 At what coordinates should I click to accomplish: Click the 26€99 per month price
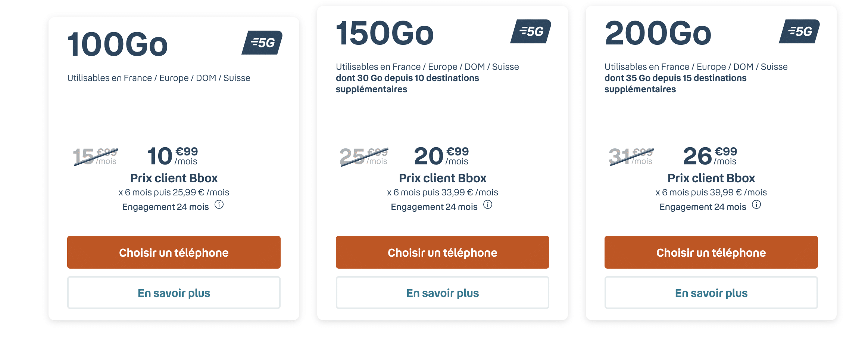coord(710,156)
